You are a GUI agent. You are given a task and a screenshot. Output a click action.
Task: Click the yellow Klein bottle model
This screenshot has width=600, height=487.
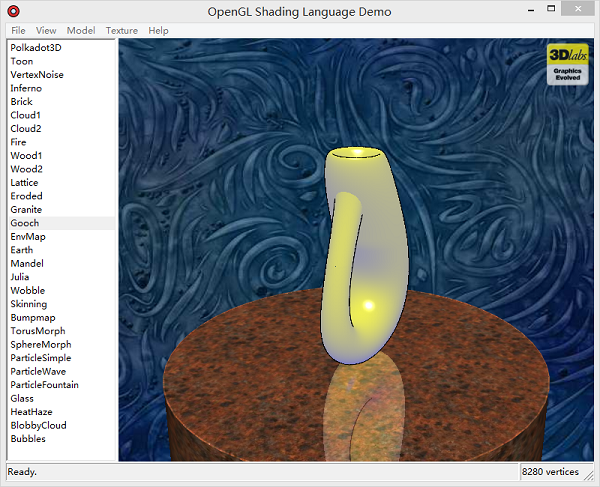pyautogui.click(x=370, y=250)
